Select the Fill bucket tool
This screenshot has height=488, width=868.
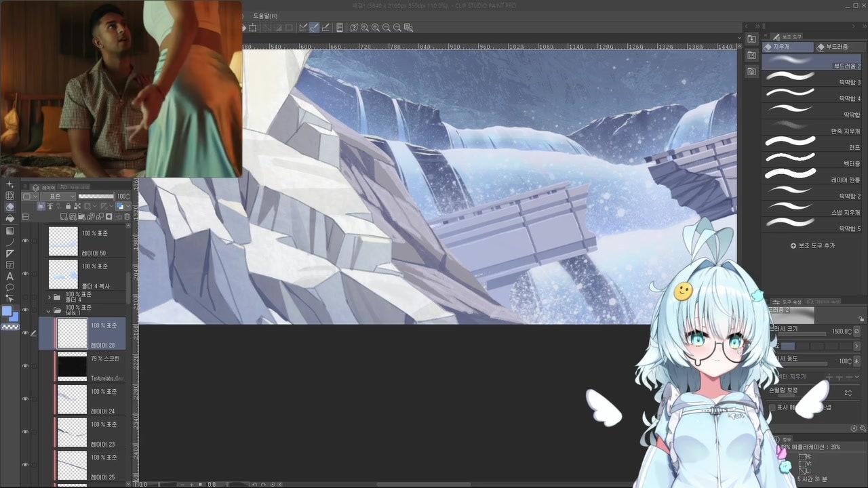(10, 219)
